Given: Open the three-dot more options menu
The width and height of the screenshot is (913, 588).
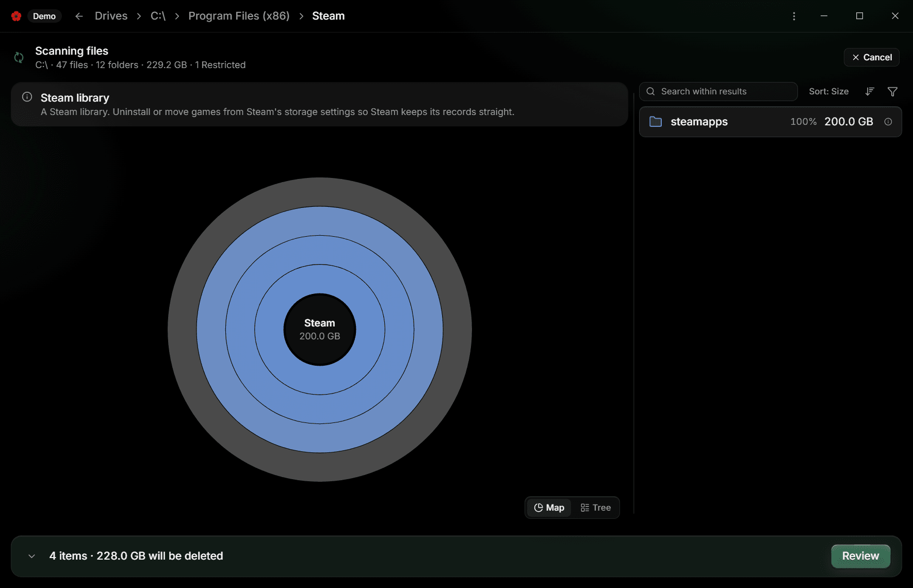Looking at the screenshot, I should 794,16.
